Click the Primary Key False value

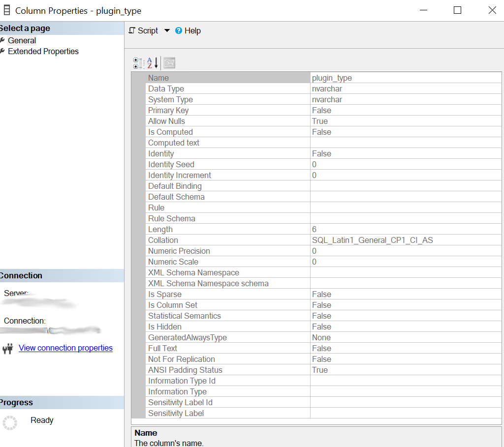(x=321, y=110)
